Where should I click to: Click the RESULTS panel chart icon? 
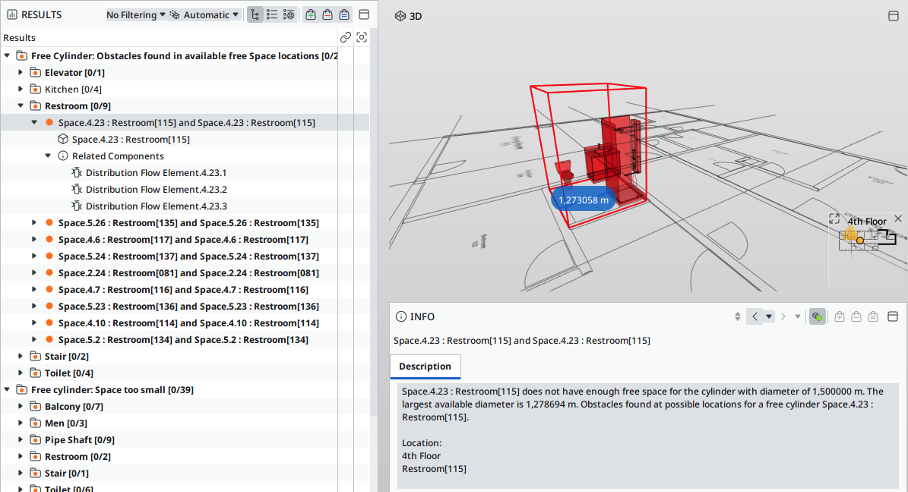[12, 14]
